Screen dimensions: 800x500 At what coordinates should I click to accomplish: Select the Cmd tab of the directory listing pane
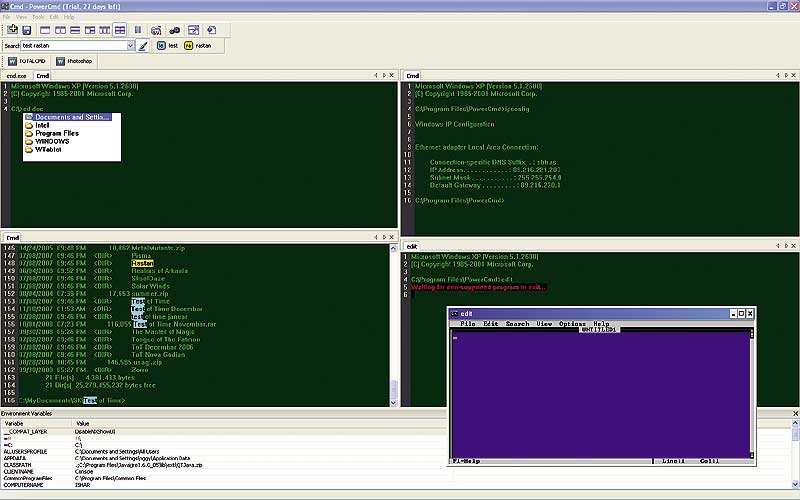(x=13, y=237)
